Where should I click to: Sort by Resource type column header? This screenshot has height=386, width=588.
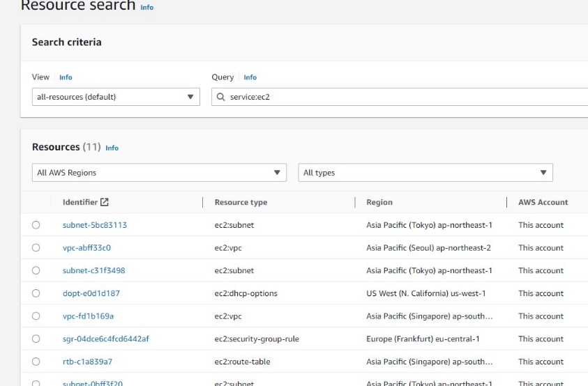pyautogui.click(x=241, y=203)
